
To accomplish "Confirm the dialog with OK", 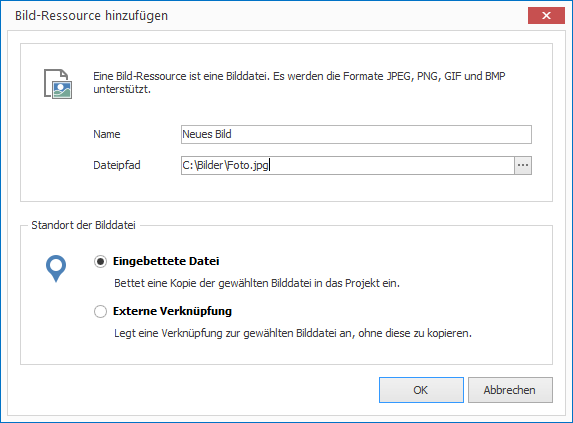I will click(x=421, y=390).
